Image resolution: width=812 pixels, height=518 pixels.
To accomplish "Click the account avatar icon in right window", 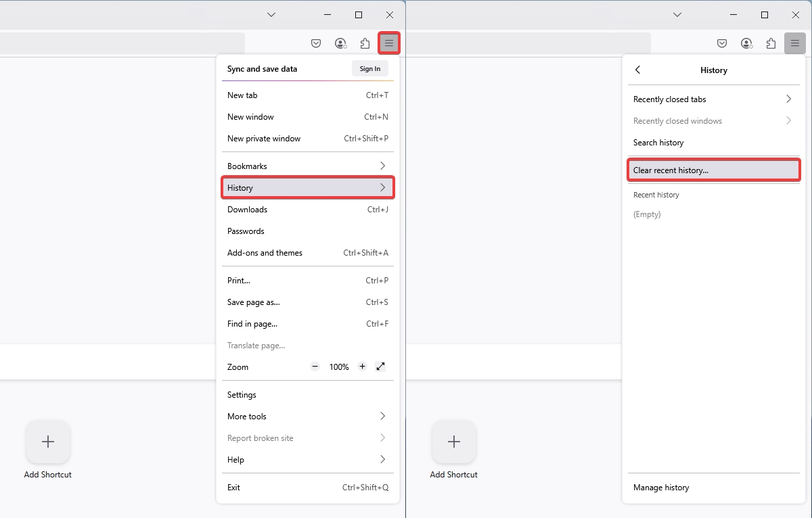I will (746, 43).
